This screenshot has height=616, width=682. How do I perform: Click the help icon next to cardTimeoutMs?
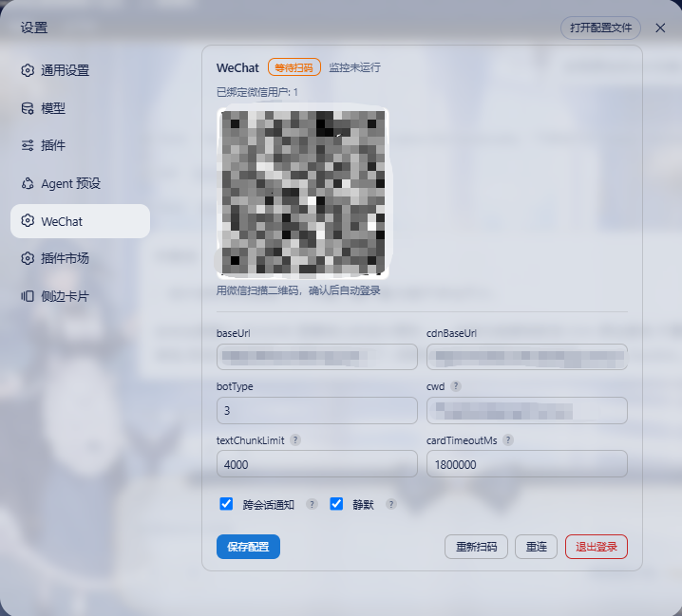click(508, 440)
